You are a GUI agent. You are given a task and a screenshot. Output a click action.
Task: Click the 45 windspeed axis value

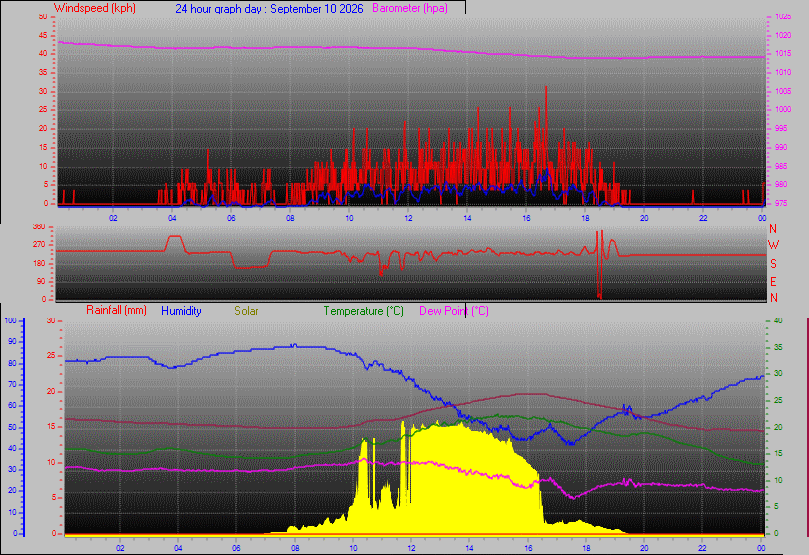tap(43, 35)
